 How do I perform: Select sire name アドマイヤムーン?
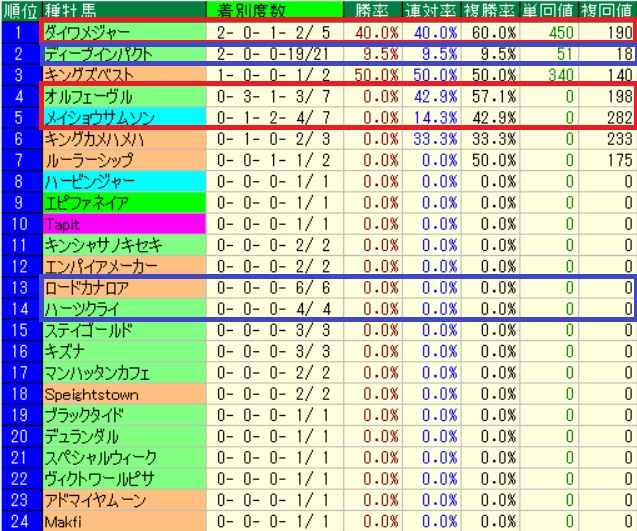click(95, 501)
